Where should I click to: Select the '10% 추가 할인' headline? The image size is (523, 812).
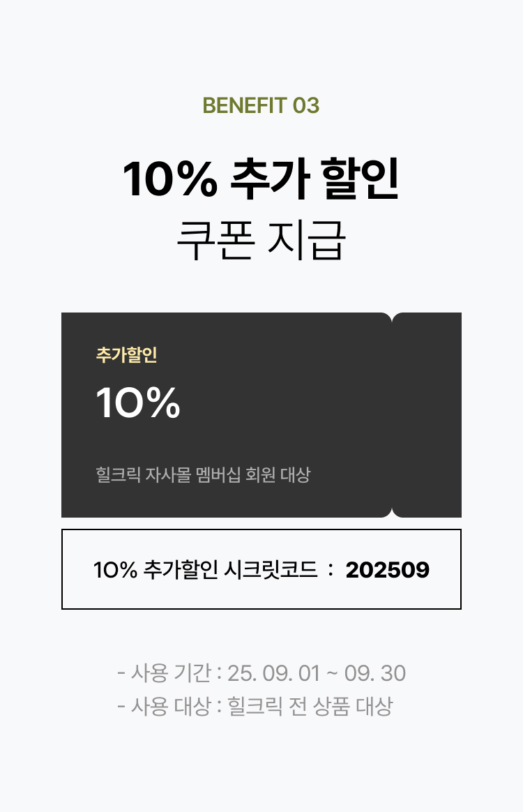tap(261, 179)
